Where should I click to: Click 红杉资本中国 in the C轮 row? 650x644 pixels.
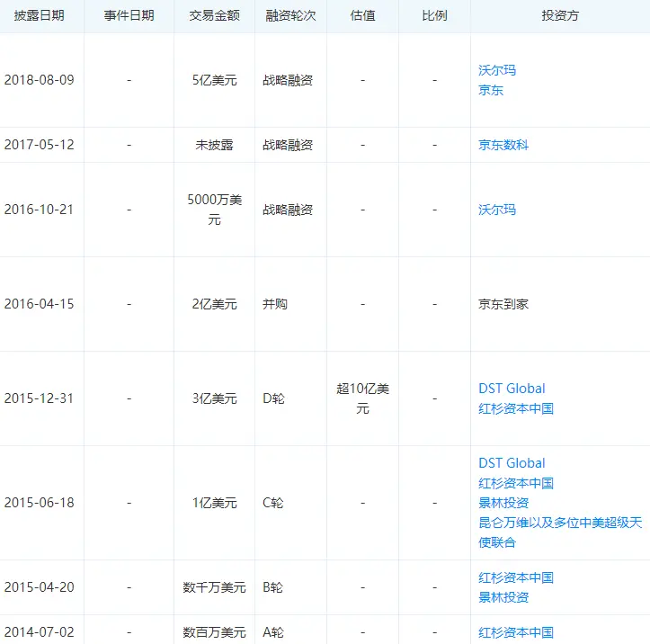tap(516, 483)
